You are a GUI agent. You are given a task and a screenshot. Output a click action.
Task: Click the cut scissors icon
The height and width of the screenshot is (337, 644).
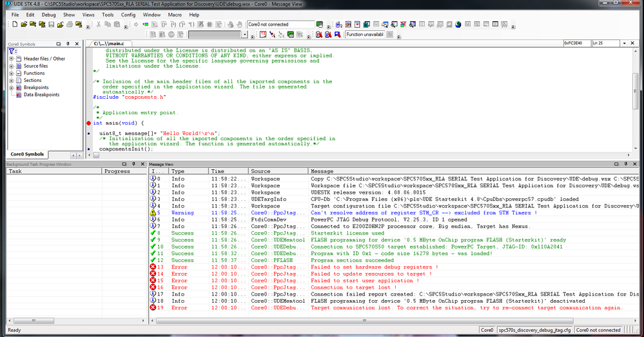coord(99,25)
